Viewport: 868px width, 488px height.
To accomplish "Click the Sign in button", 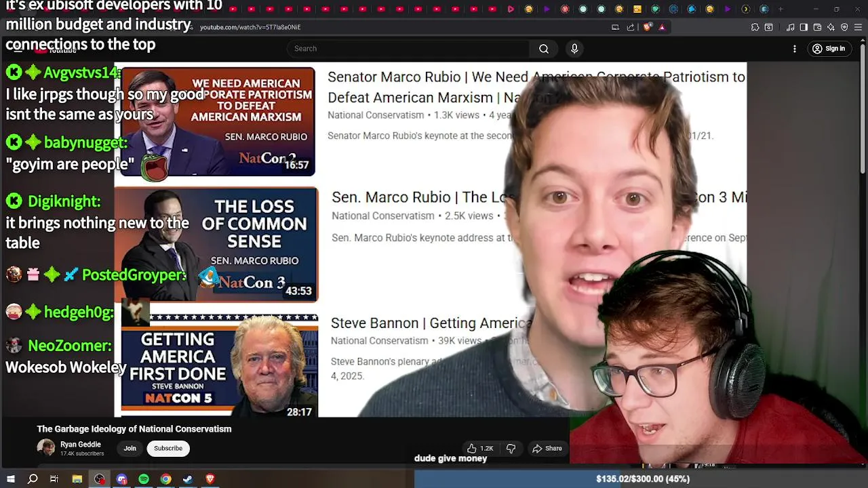I will [x=829, y=49].
